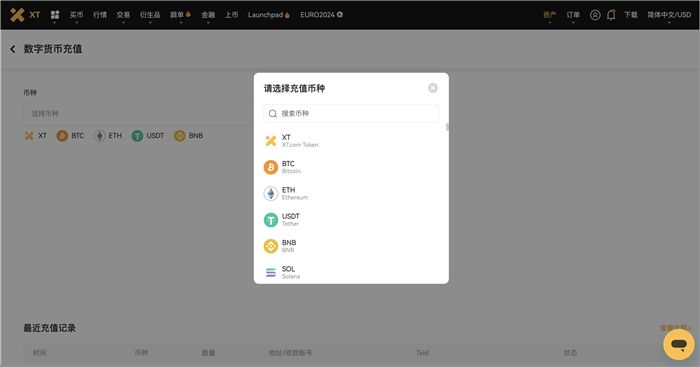Select the Tether icon in dialog list
Screen dimensions: 700x367
(271, 220)
